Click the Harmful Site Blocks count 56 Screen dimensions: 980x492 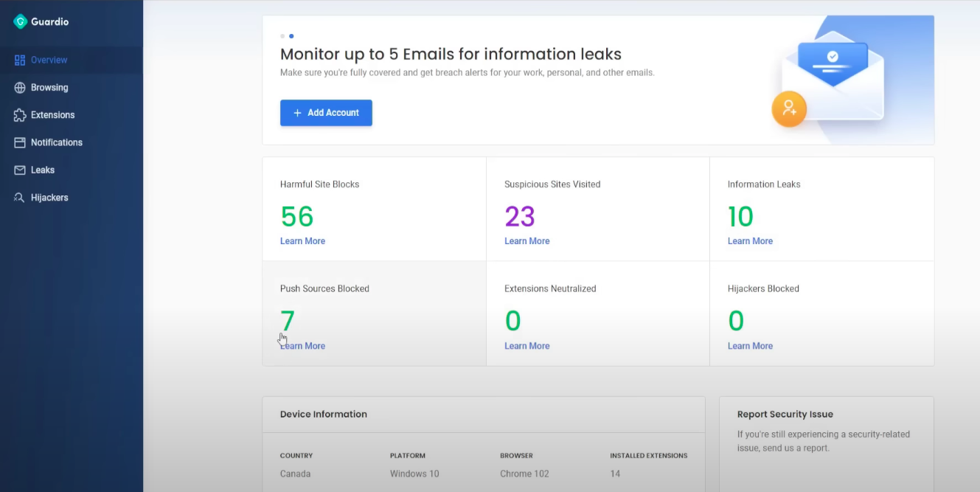pos(297,216)
